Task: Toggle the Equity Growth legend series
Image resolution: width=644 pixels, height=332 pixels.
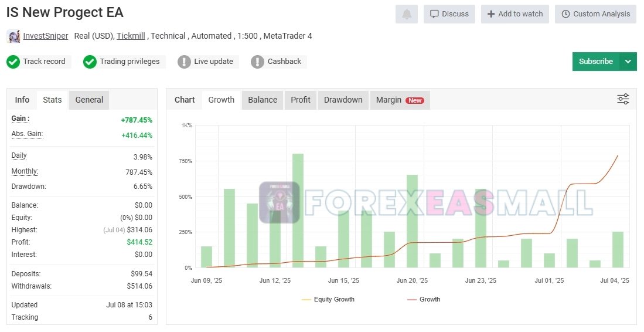Action: click(328, 299)
